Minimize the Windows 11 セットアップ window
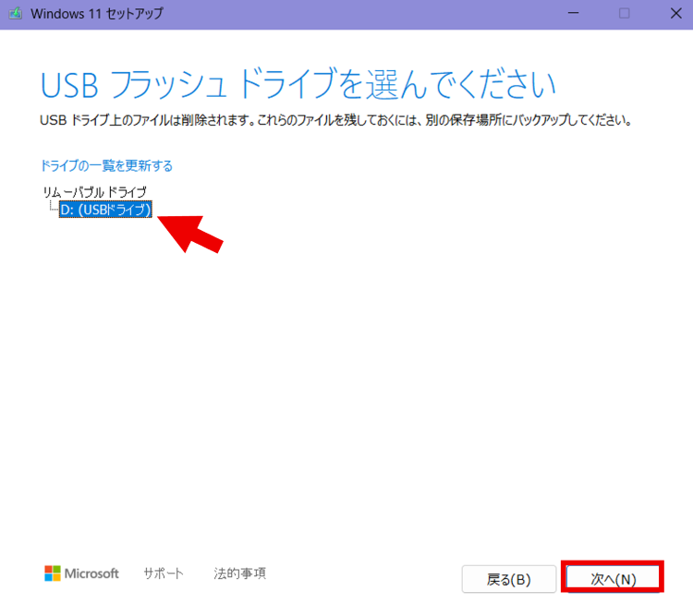The width and height of the screenshot is (693, 616). tap(573, 14)
